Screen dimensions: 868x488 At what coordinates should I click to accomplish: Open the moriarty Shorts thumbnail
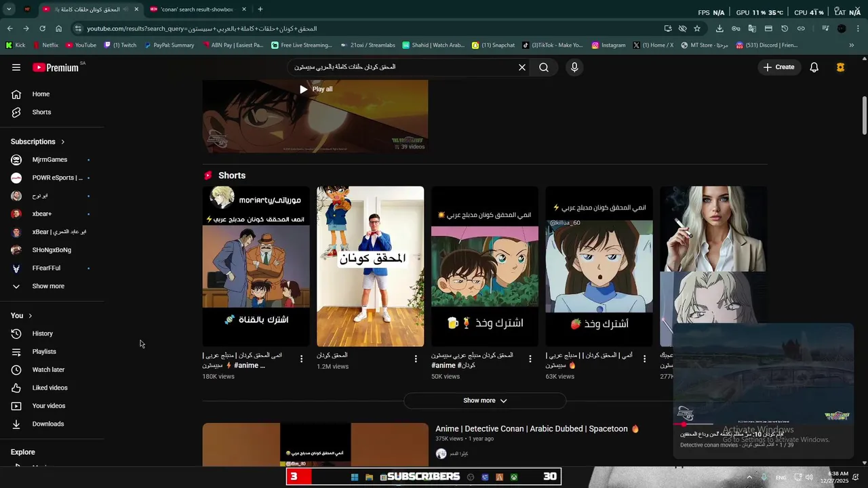256,266
